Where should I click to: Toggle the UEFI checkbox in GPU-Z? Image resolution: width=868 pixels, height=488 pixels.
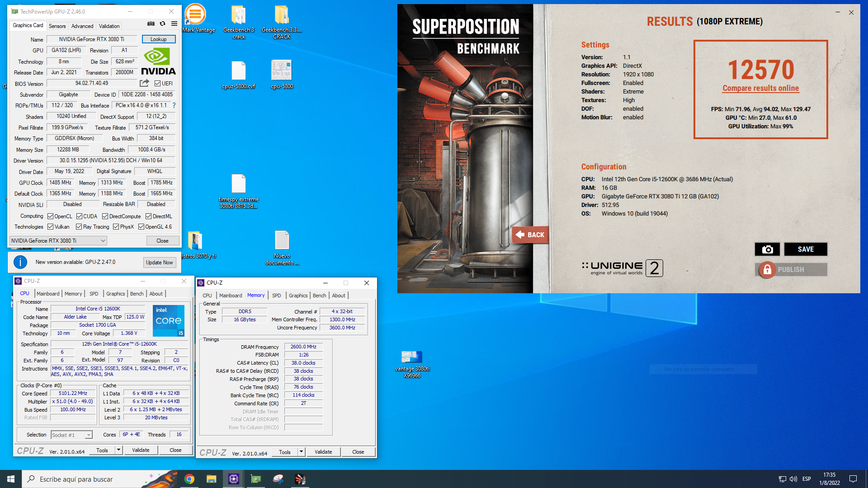point(157,84)
